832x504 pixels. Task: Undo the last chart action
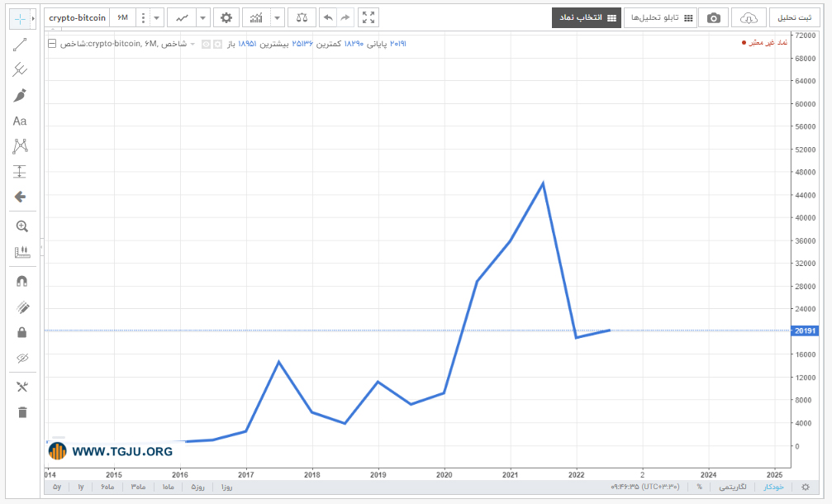(x=328, y=17)
